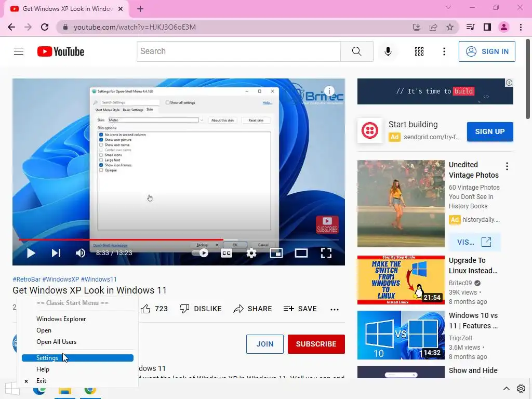Screen dimensions: 532x399
Task: Click the DISLIKE button
Action: click(201, 309)
